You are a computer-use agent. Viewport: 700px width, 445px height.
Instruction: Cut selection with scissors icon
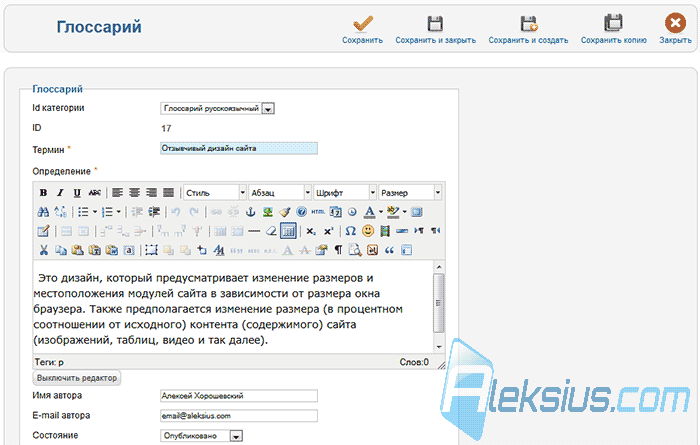tap(43, 250)
